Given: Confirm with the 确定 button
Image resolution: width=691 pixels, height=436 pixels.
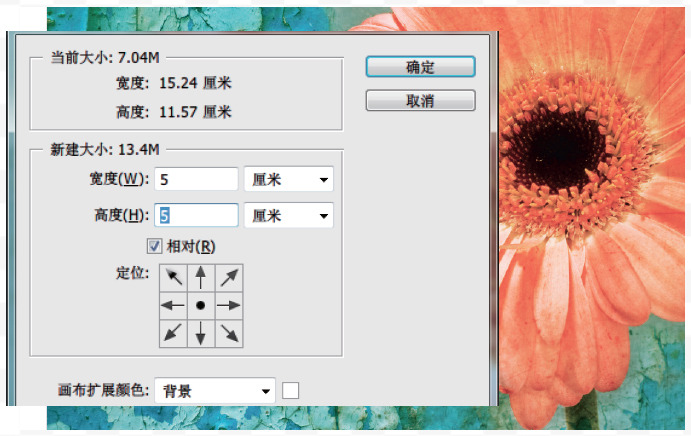Looking at the screenshot, I should click(x=420, y=67).
